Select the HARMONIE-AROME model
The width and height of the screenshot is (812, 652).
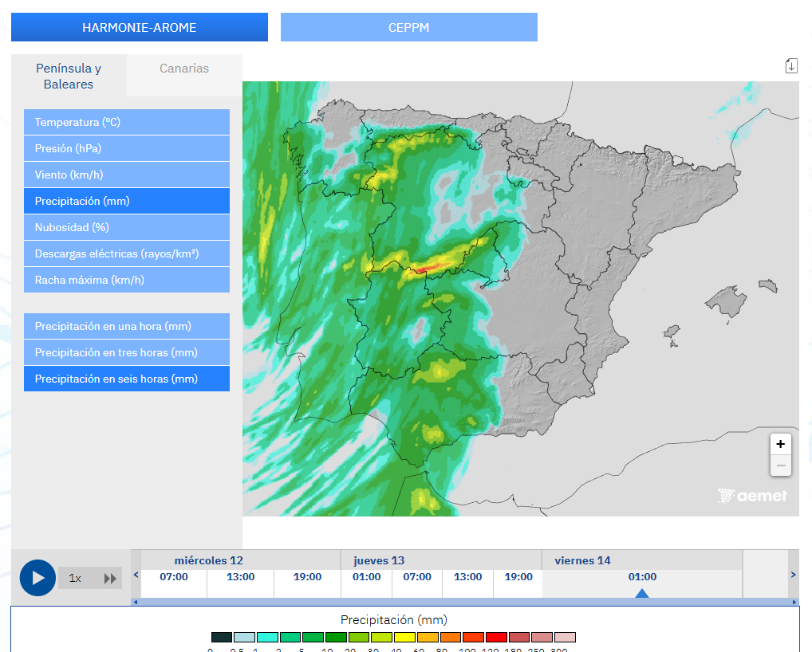140,27
